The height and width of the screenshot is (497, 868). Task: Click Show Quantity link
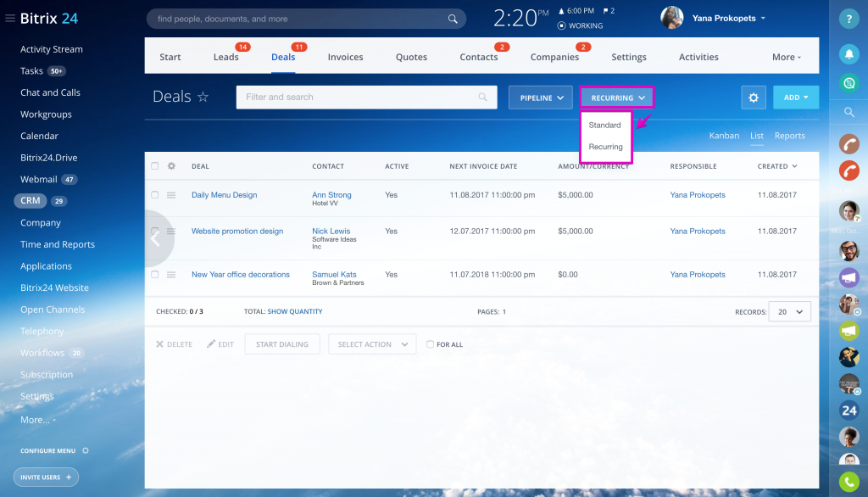pyautogui.click(x=295, y=311)
